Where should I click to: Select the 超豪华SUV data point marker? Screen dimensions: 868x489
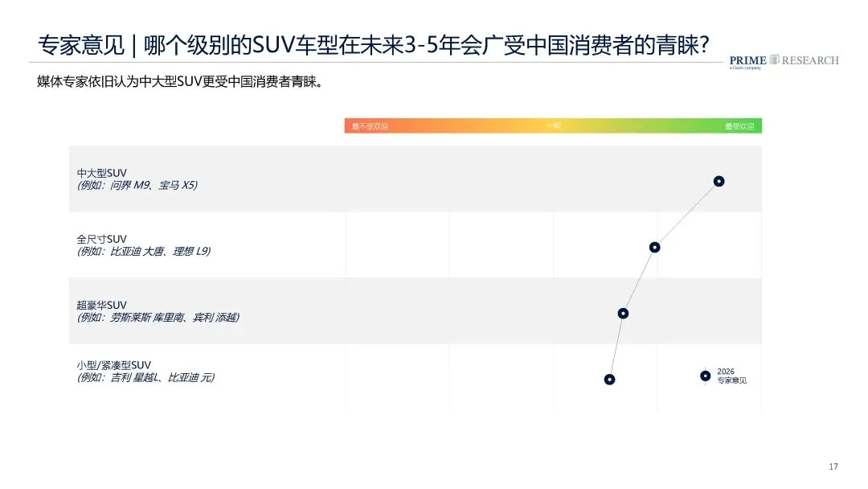(623, 313)
